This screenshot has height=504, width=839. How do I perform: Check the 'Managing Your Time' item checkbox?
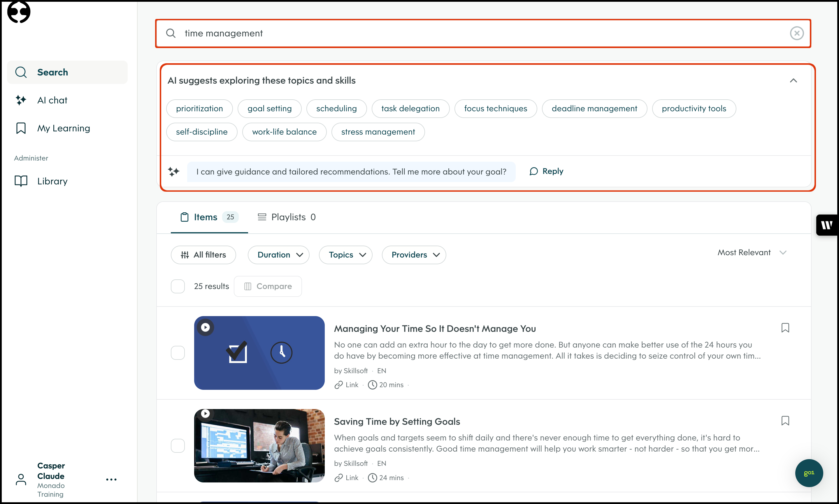(x=178, y=353)
